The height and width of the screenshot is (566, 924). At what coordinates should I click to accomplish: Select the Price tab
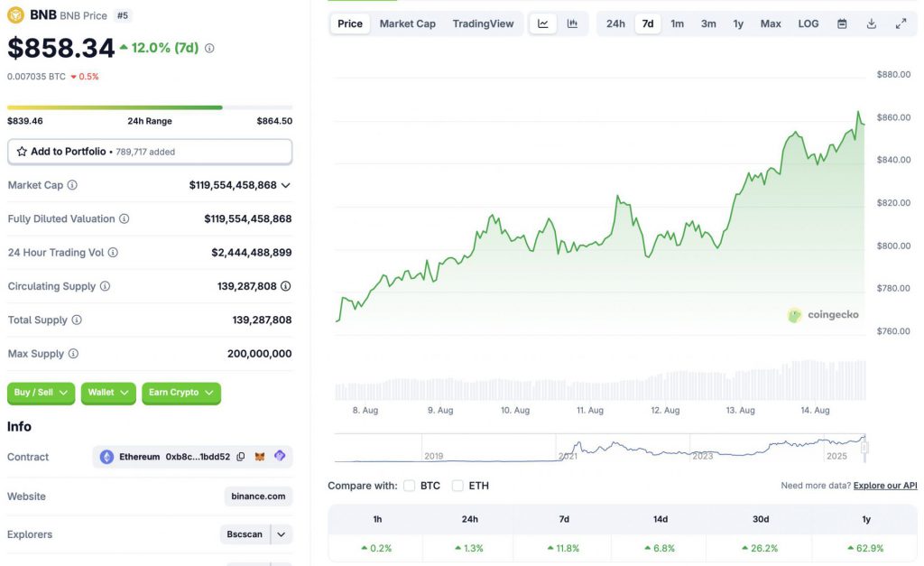point(350,23)
